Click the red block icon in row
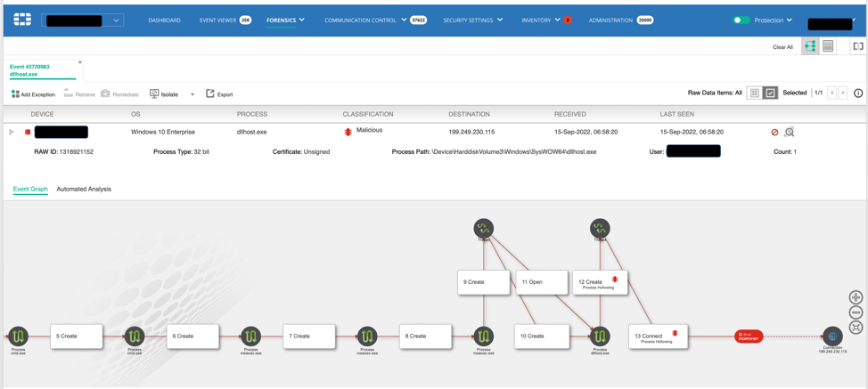 click(775, 132)
